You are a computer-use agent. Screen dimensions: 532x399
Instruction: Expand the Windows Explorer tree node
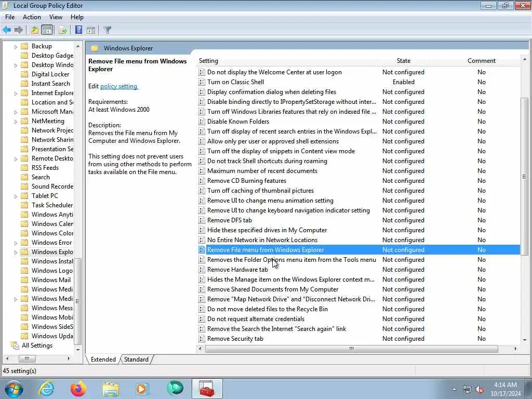(x=16, y=252)
